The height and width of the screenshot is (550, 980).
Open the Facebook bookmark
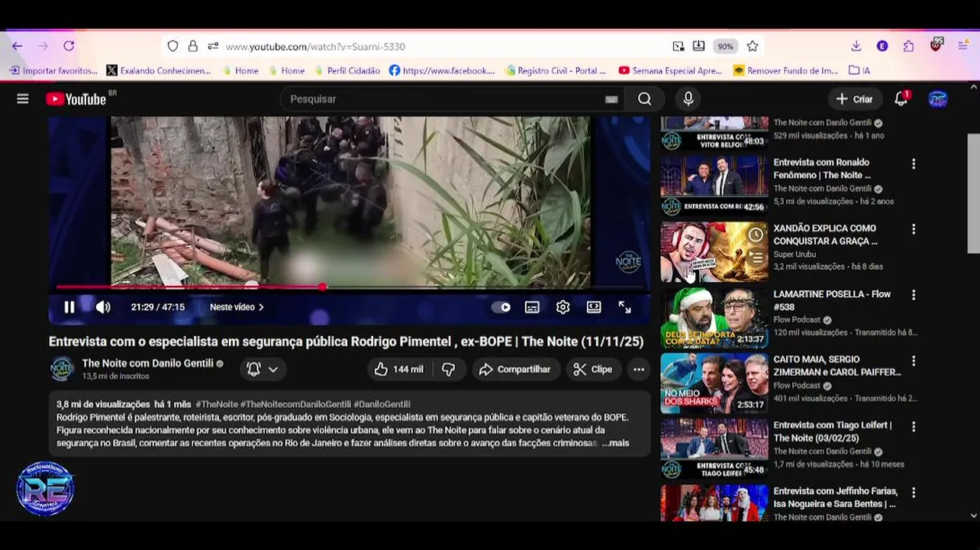click(x=442, y=70)
